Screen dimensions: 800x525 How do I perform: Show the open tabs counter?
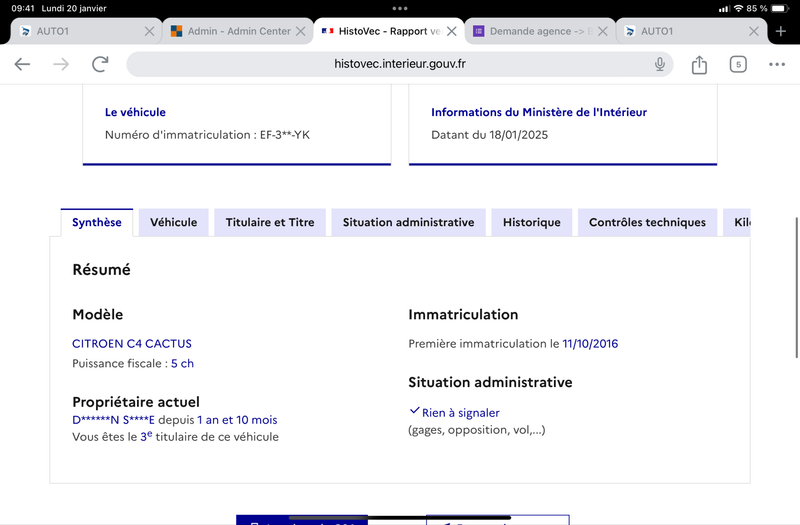(738, 64)
